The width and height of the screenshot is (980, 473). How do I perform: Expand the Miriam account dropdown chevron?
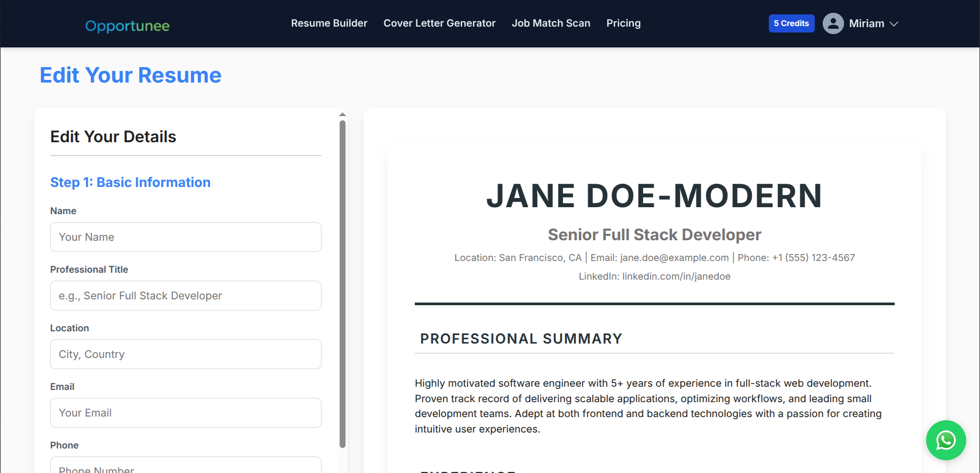pos(894,24)
